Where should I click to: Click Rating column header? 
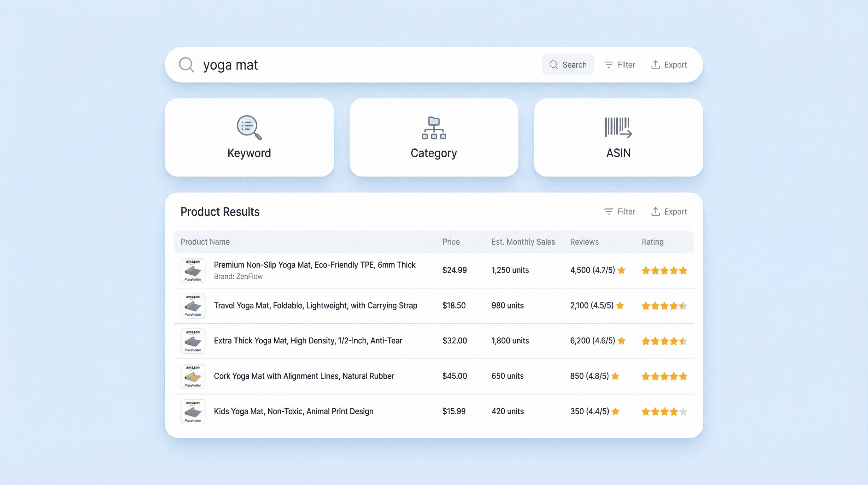pyautogui.click(x=652, y=242)
